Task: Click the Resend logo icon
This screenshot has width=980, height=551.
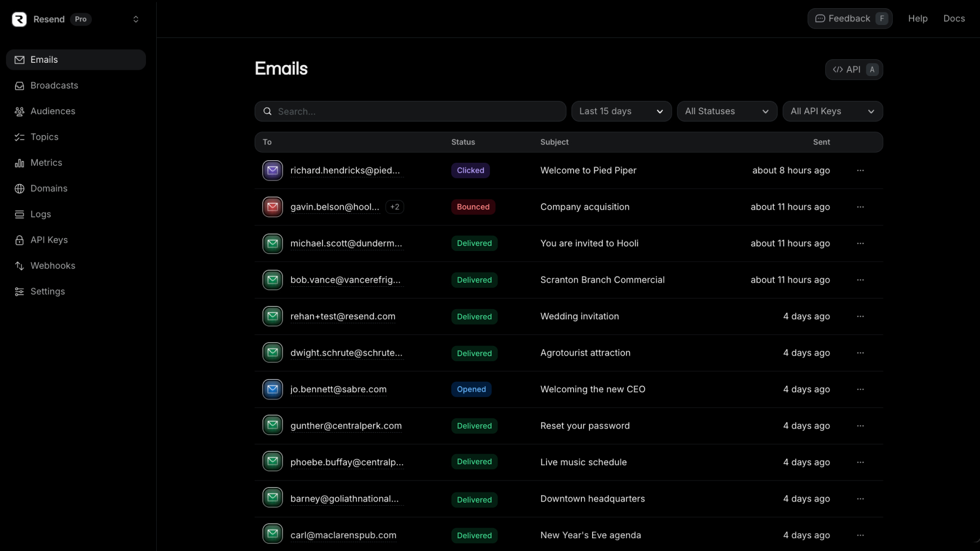Action: coord(19,19)
